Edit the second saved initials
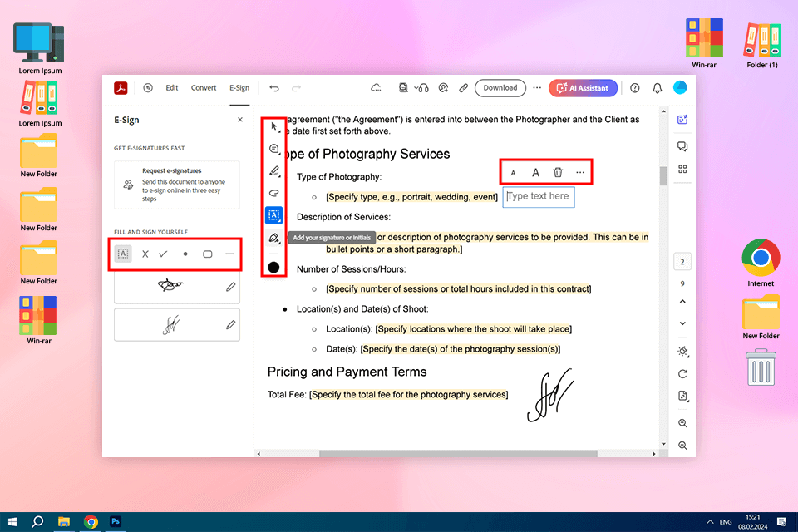Screen dimensions: 798x532 [230, 324]
